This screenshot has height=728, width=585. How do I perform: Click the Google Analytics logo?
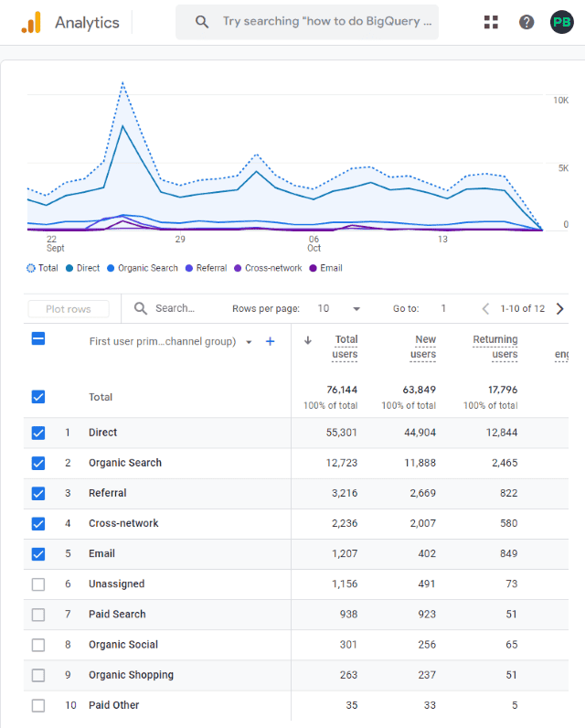31,22
